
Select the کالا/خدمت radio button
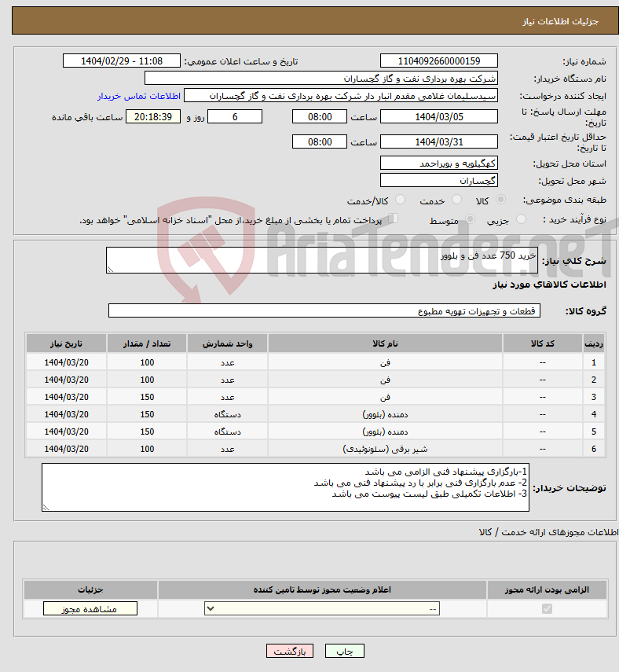pyautogui.click(x=400, y=200)
